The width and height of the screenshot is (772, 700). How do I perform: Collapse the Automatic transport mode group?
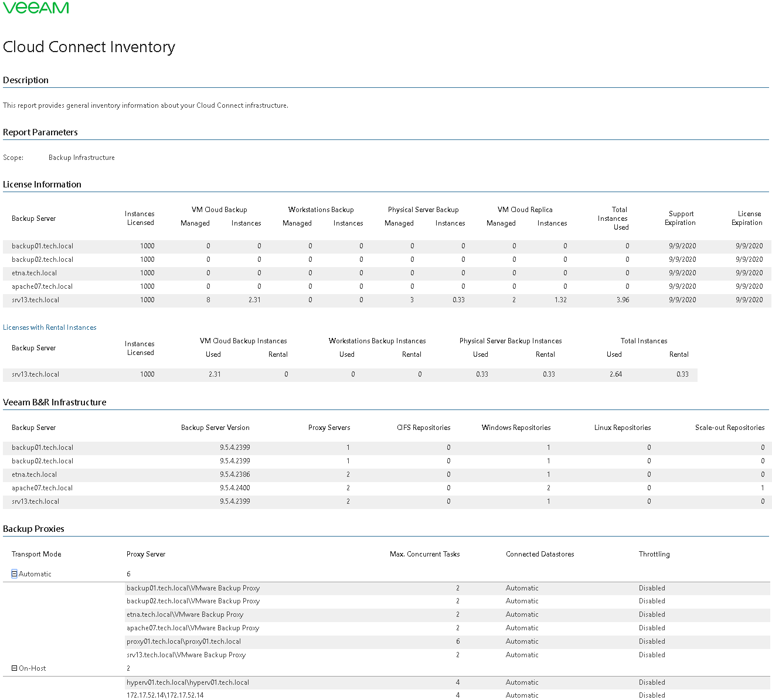click(15, 574)
